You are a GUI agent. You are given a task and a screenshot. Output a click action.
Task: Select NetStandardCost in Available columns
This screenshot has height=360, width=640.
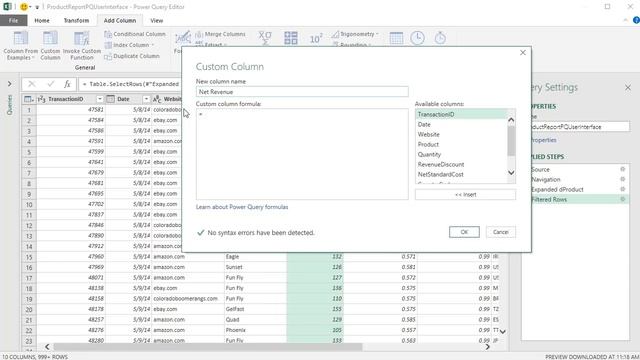pyautogui.click(x=461, y=174)
